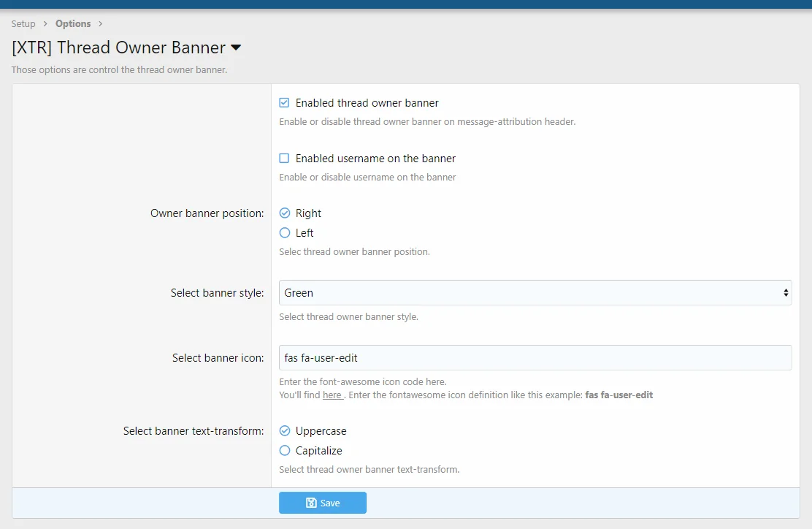Click the chevron after Setup breadcrumb
This screenshot has width=812, height=529.
coord(45,24)
